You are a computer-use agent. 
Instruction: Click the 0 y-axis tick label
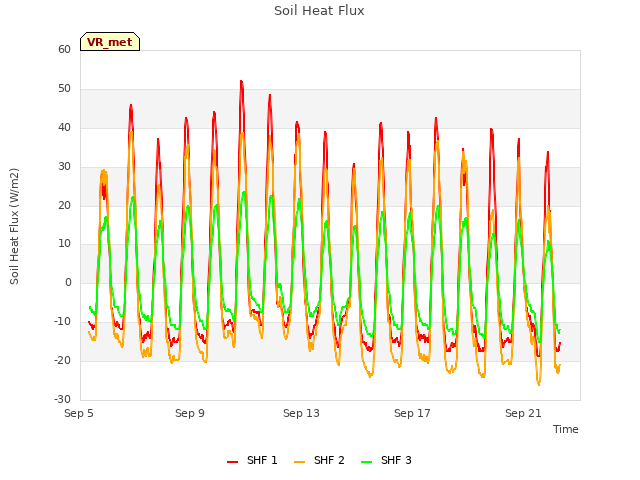pos(68,282)
